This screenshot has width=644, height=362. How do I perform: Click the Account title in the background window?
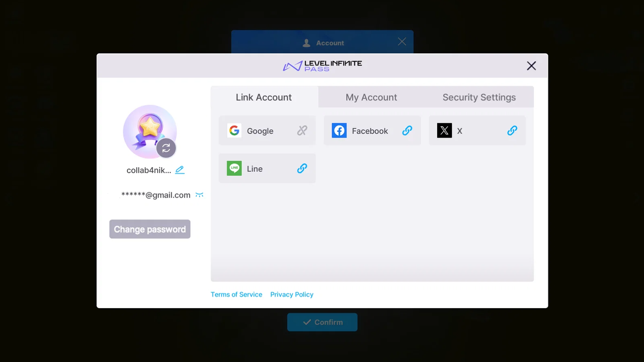tap(330, 43)
